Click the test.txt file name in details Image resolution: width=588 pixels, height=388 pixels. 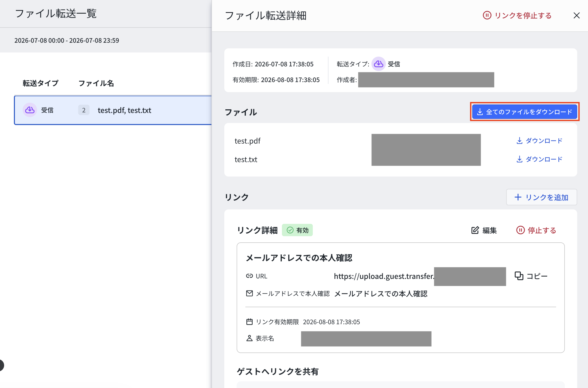tap(246, 160)
